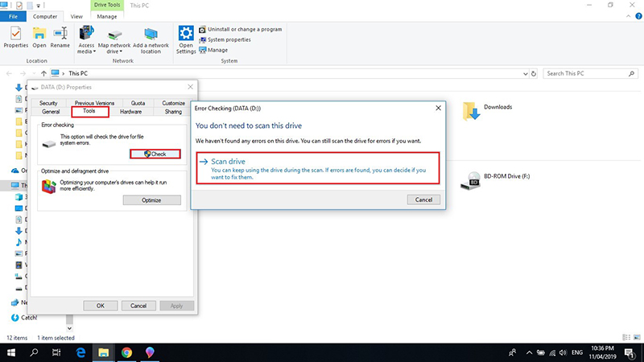Screen dimensions: 644x362
Task: Go up one folder level arrow
Action: (x=43, y=73)
